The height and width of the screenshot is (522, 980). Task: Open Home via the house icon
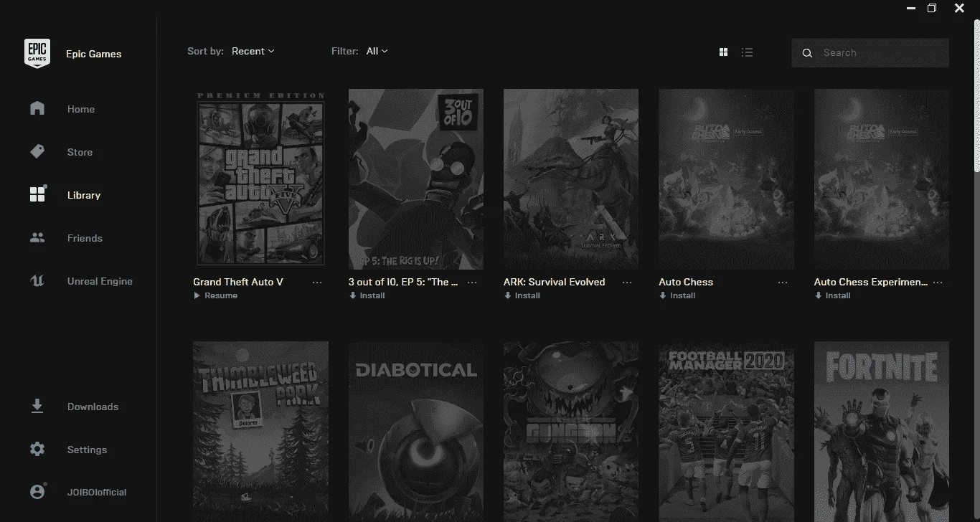(37, 108)
